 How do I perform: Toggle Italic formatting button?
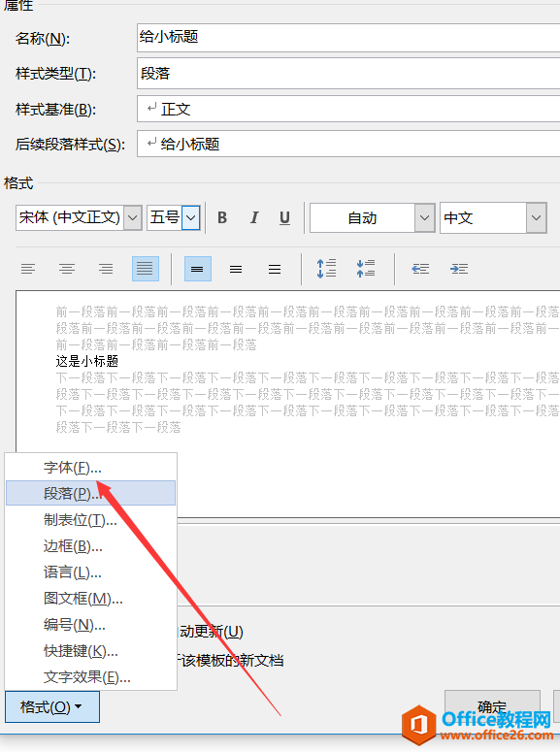click(254, 217)
